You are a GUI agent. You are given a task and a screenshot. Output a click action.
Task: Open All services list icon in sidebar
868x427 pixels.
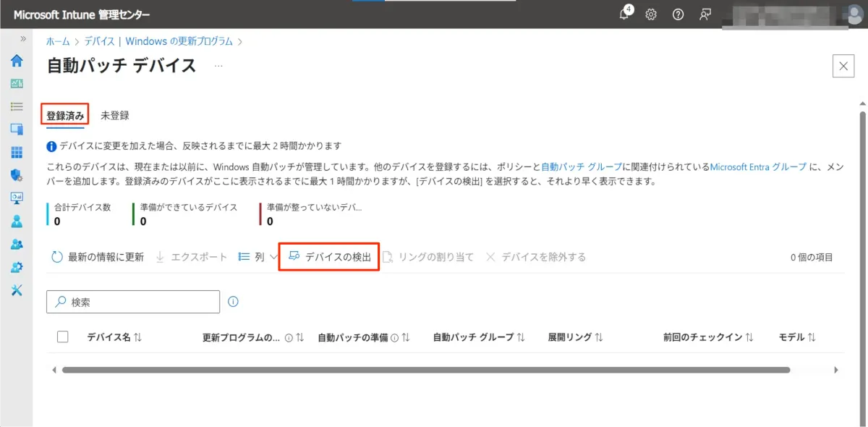point(17,106)
